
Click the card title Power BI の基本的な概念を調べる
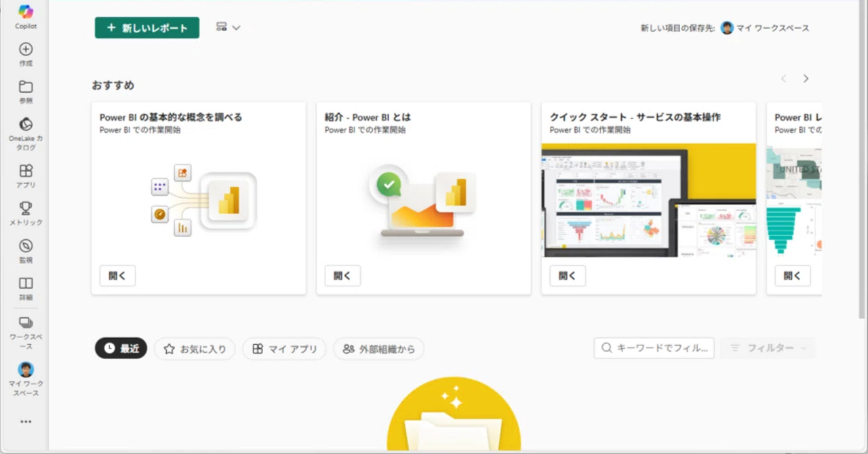point(171,117)
